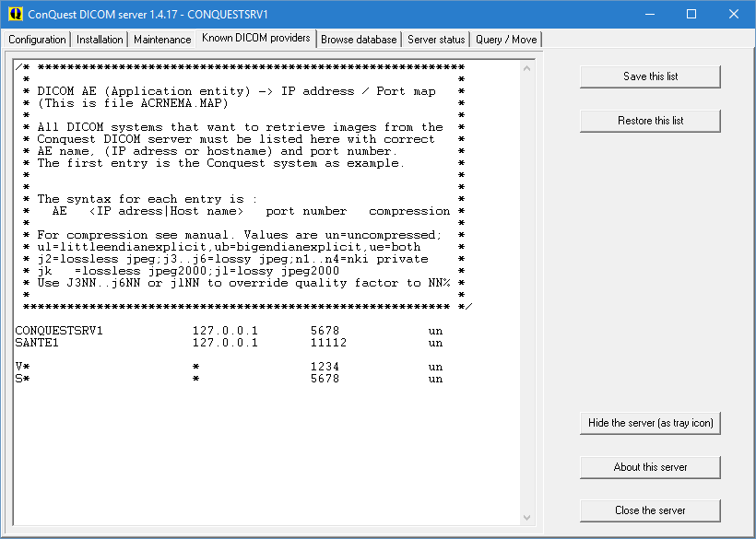Image resolution: width=756 pixels, height=539 pixels.
Task: Maximize the ConQuest server window
Action: point(691,14)
